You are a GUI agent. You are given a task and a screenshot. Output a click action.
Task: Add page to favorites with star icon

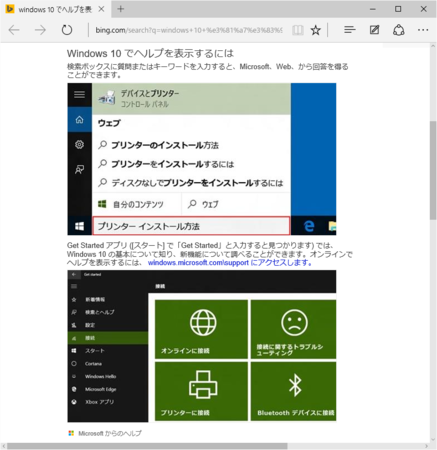315,30
